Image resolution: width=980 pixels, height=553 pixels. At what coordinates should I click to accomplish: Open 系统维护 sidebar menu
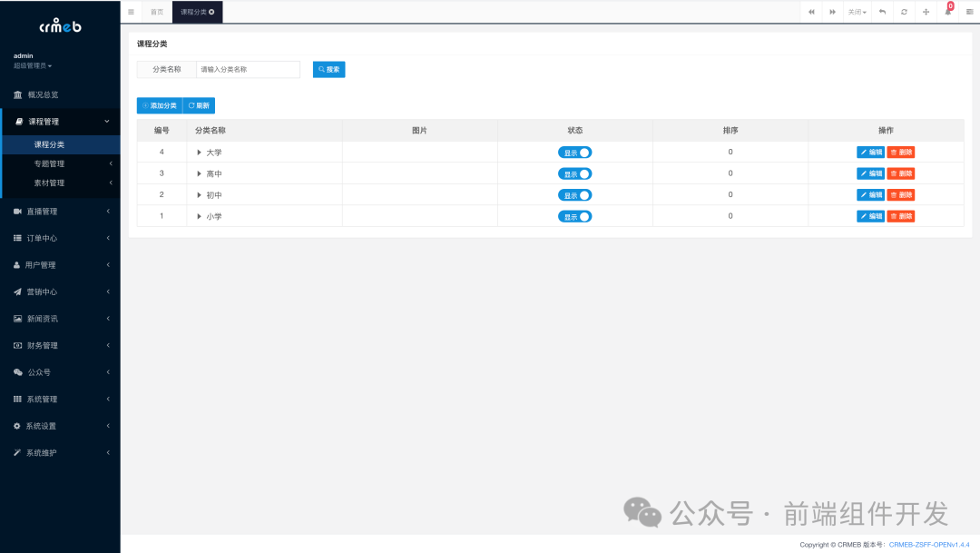60,453
